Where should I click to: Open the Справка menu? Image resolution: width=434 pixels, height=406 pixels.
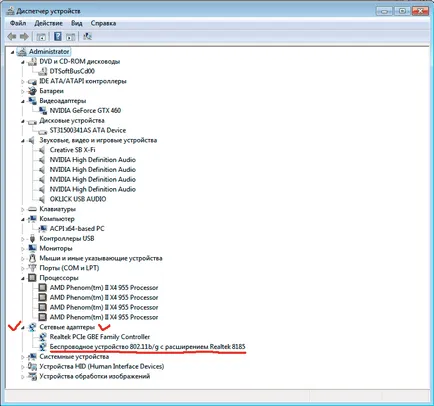103,23
